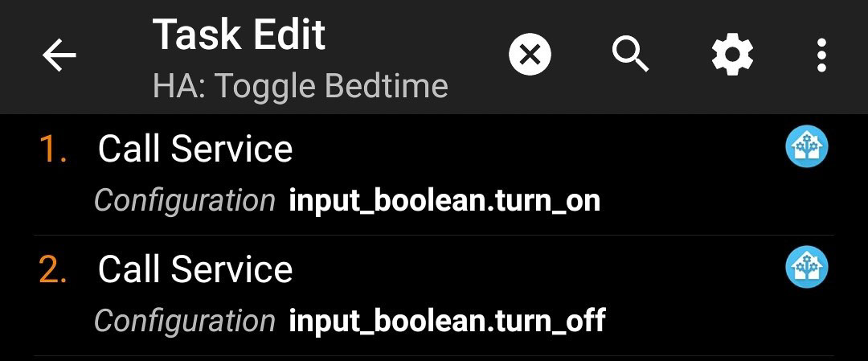Tap the circled X cancel icon
Screen dimensions: 868x361
530,55
